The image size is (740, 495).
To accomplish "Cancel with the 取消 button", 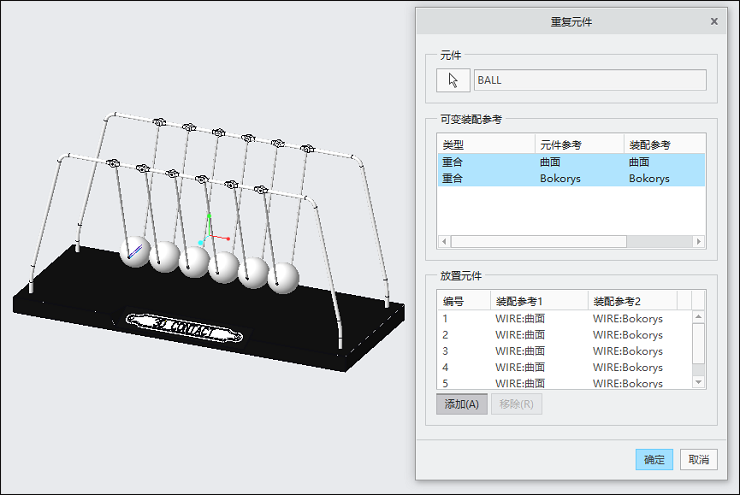I will tap(698, 460).
